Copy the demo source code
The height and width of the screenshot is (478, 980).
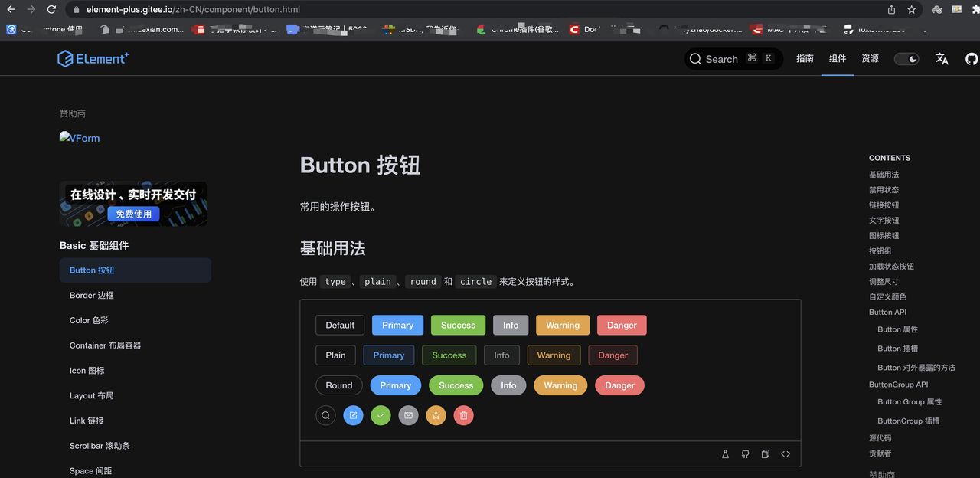pos(765,453)
